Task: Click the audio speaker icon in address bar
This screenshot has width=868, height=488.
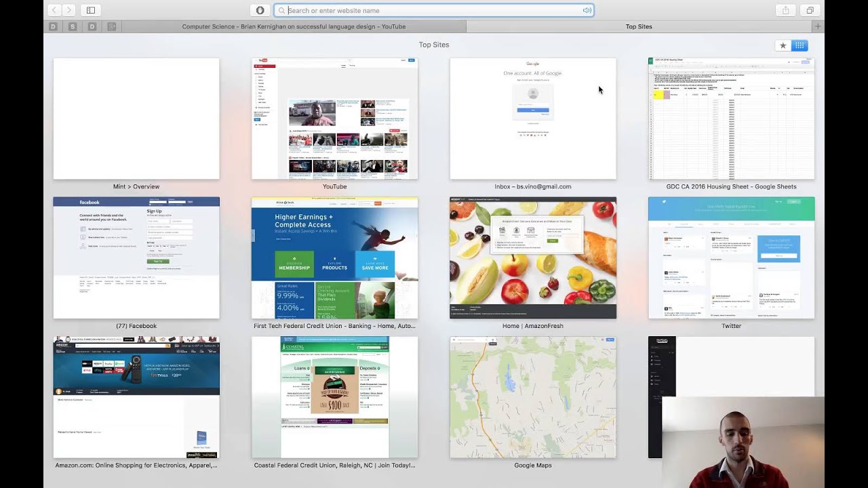Action: [587, 10]
